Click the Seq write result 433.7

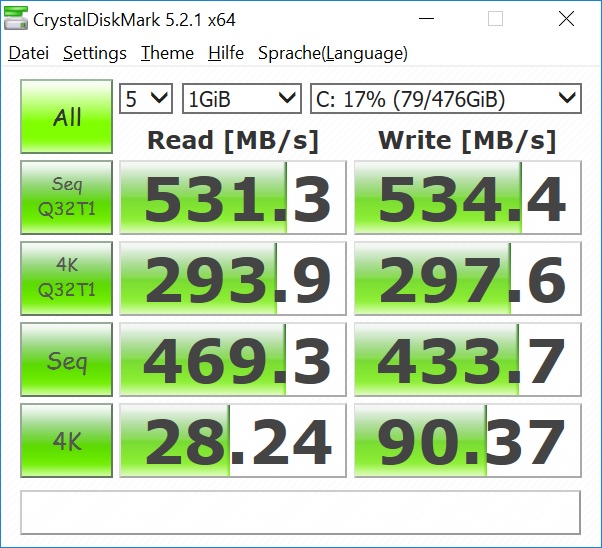pos(468,359)
